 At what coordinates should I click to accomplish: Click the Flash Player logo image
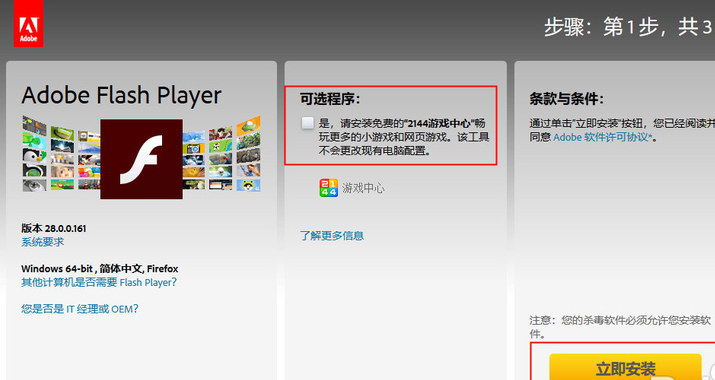tap(141, 159)
